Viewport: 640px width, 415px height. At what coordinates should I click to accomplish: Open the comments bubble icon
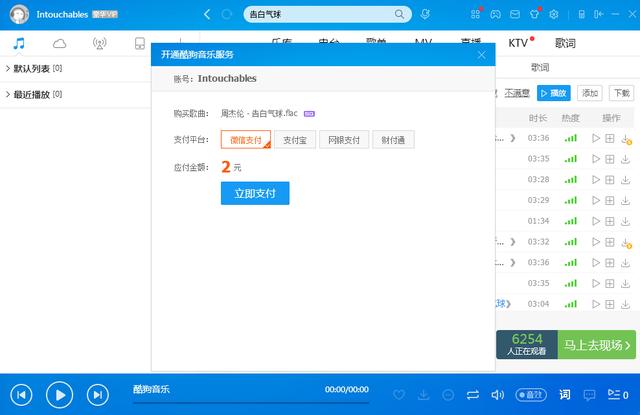coord(589,395)
